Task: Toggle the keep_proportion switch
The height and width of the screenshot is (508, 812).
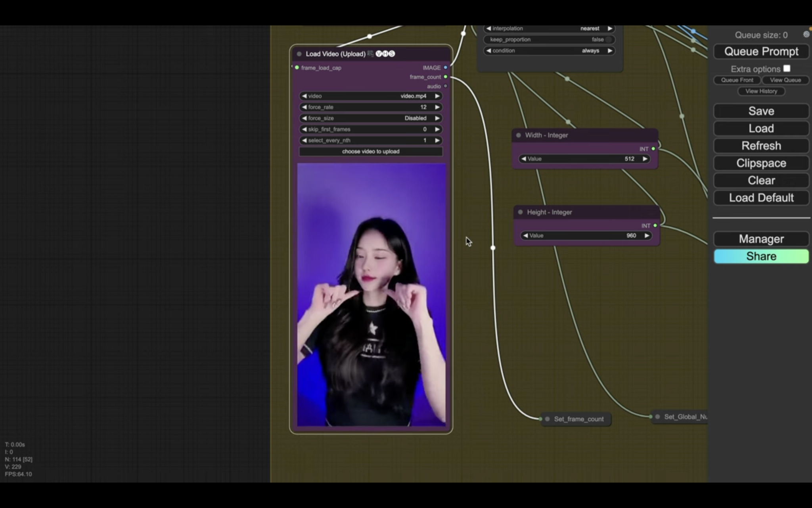Action: click(608, 40)
